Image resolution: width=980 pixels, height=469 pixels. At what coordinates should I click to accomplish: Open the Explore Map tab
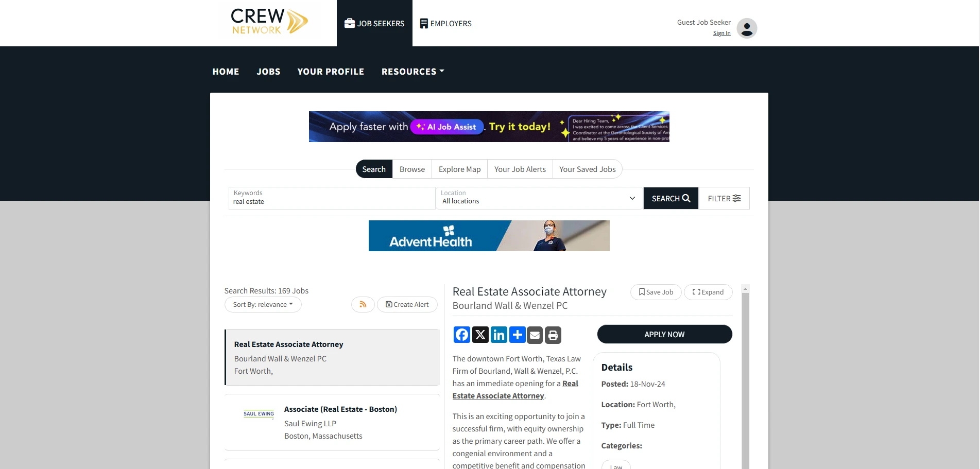459,169
